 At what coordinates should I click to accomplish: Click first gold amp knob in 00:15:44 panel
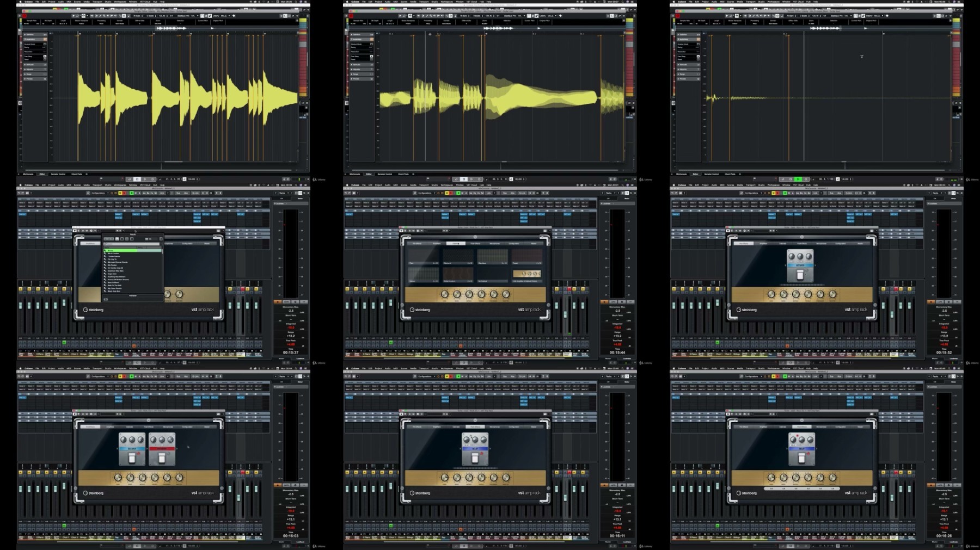(444, 294)
